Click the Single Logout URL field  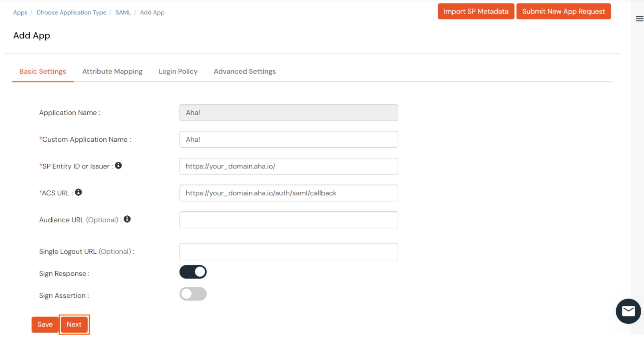click(x=289, y=252)
